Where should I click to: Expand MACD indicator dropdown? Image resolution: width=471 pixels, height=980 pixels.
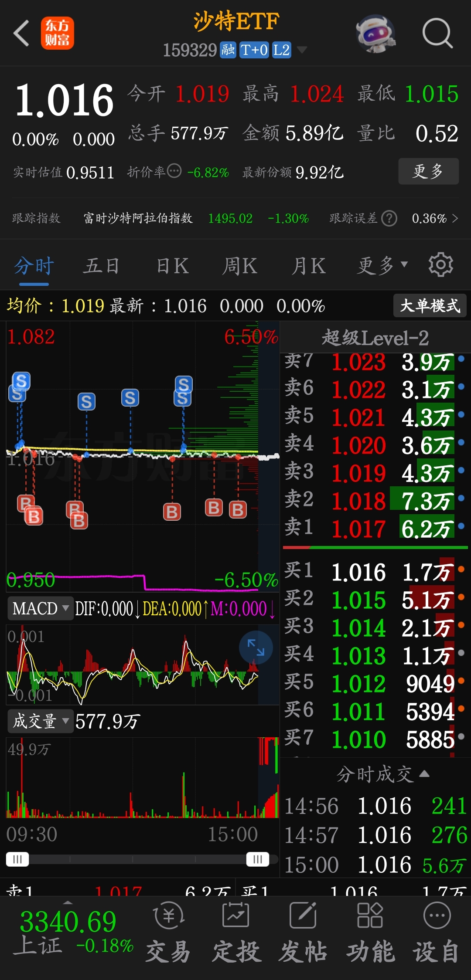tap(41, 608)
